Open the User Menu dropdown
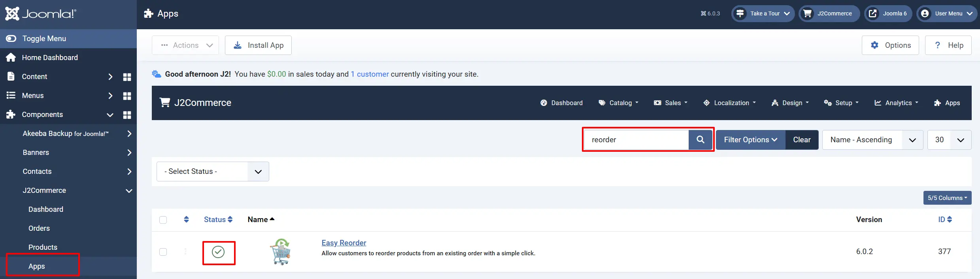980x279 pixels. pyautogui.click(x=946, y=13)
